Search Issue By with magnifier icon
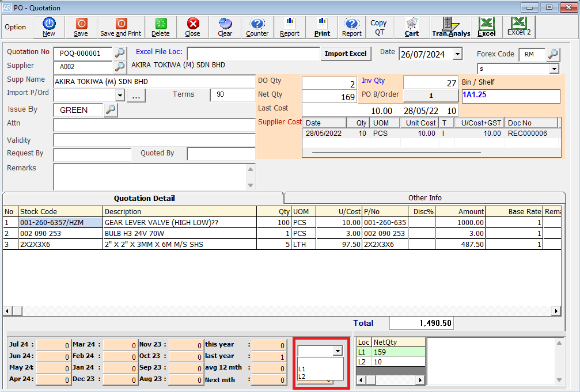This screenshot has width=580, height=392. click(x=111, y=109)
